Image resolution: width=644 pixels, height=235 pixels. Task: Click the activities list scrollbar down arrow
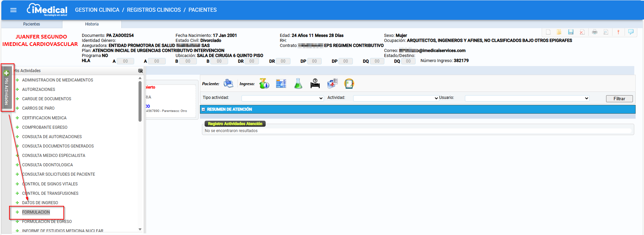coord(140,229)
